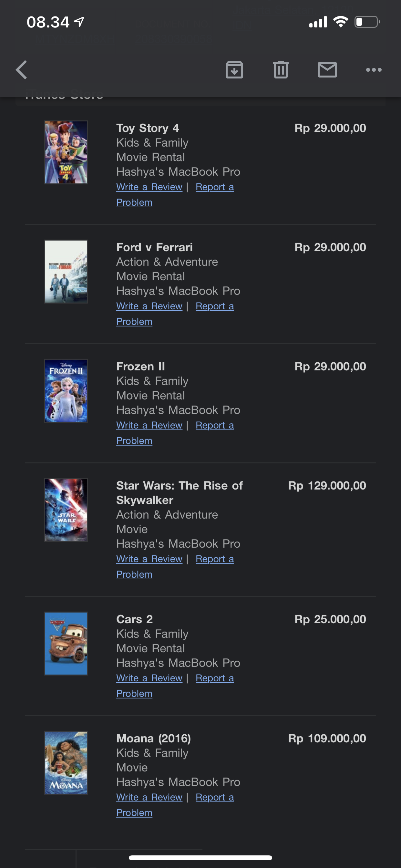Open the Star Wars poster thumbnail
The height and width of the screenshot is (868, 401).
(x=66, y=510)
